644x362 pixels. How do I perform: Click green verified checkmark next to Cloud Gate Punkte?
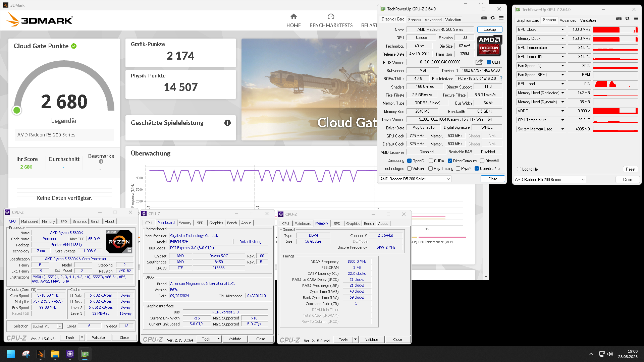coord(74,46)
